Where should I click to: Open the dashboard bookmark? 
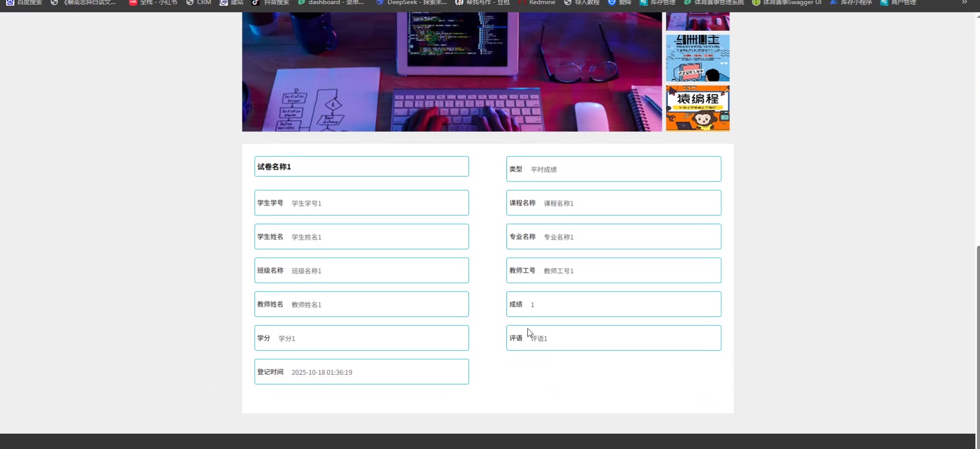331,3
